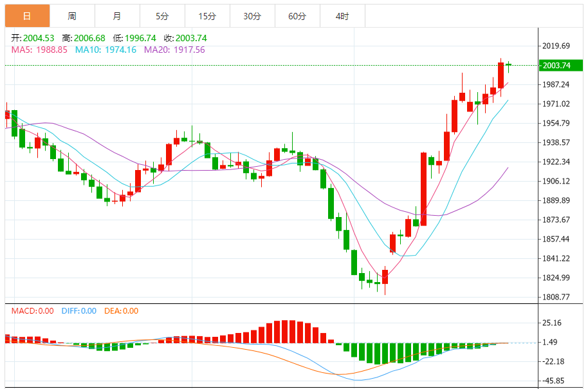Viewport: 588px width, 389px height.
Task: Click the 1889.89 price axis label
Action: click(x=556, y=200)
